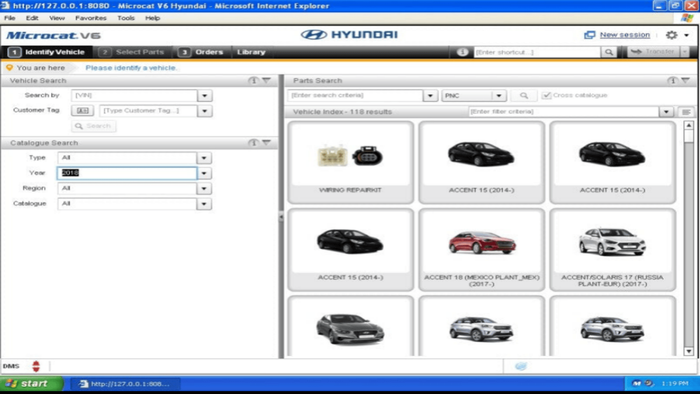Click the Parts Search panel info icon
The height and width of the screenshot is (394, 700).
coord(672,81)
